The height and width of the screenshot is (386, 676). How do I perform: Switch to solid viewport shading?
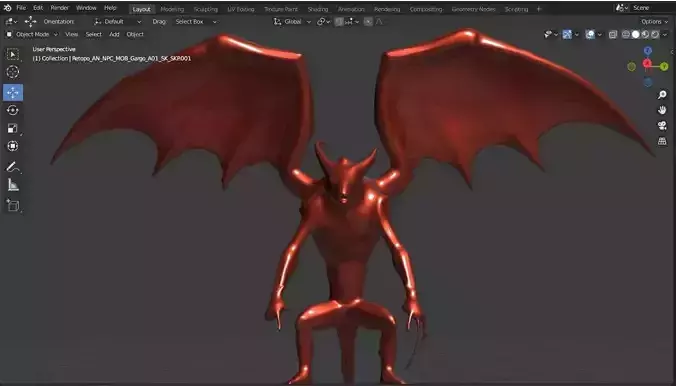(x=635, y=35)
